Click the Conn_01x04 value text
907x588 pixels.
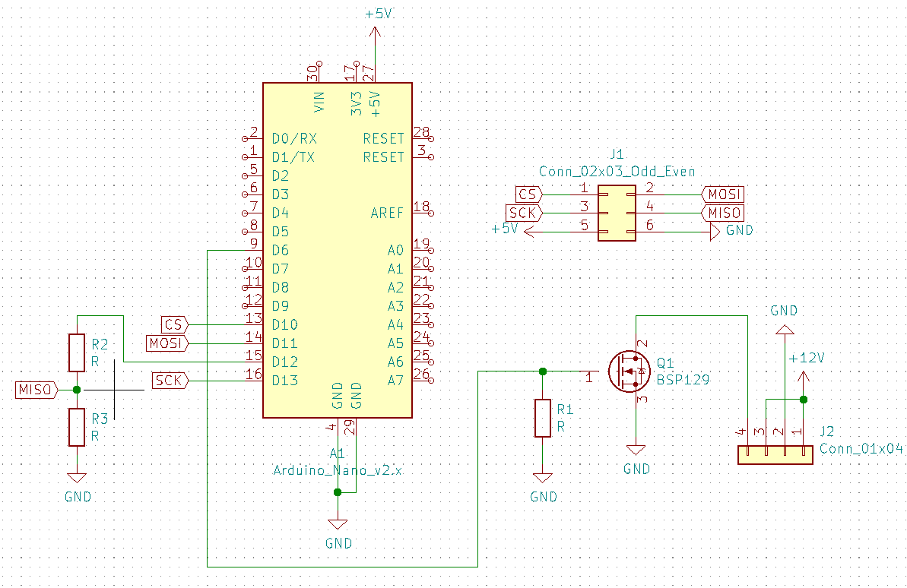coord(861,449)
